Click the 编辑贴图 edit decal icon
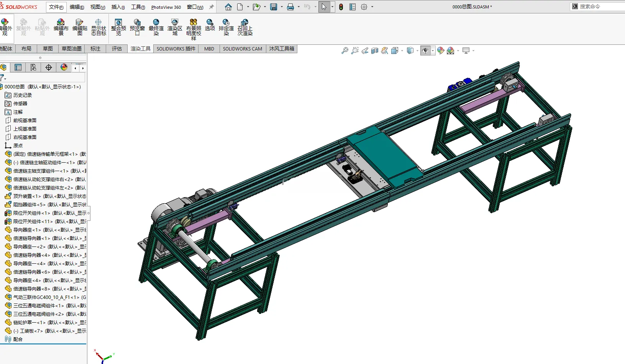 point(80,27)
